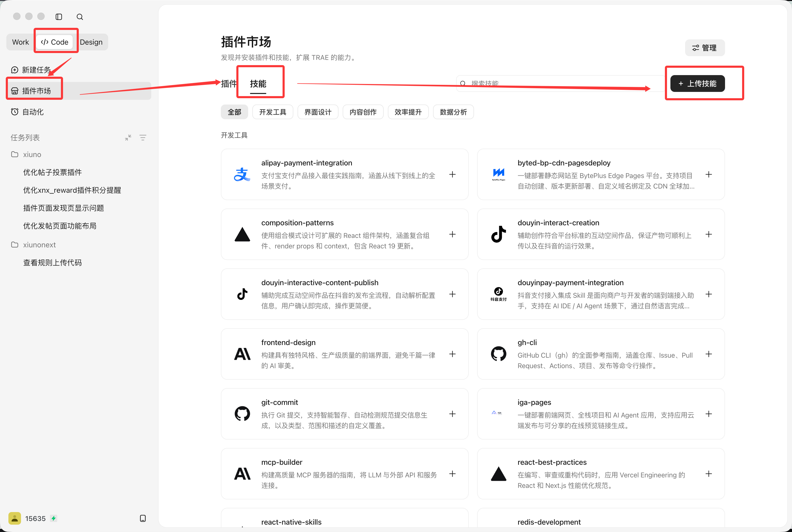Image resolution: width=792 pixels, height=532 pixels.
Task: Add the douyin-interactive-content-publish skill
Action: pyautogui.click(x=452, y=294)
